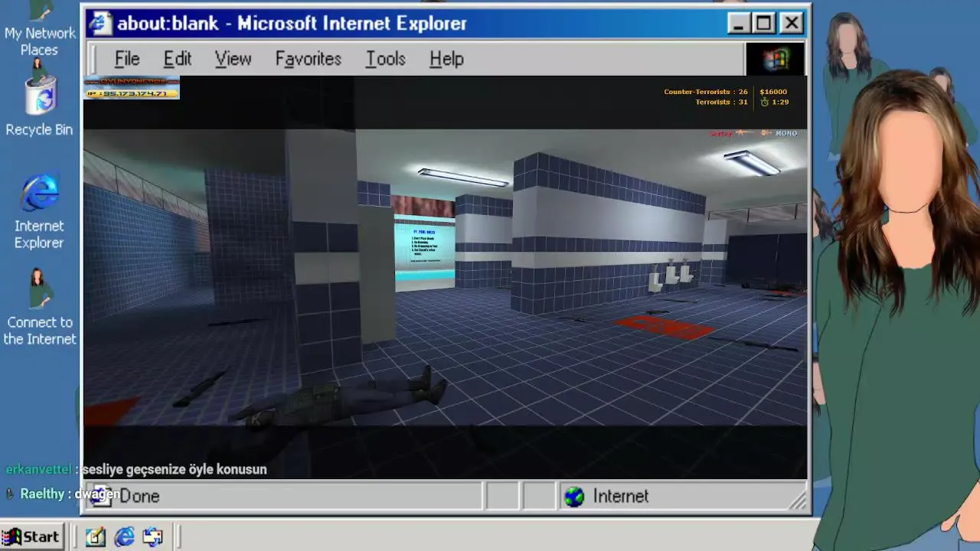980x551 pixels.
Task: Click the Counter-Terrorists : 26 score
Action: tap(706, 92)
